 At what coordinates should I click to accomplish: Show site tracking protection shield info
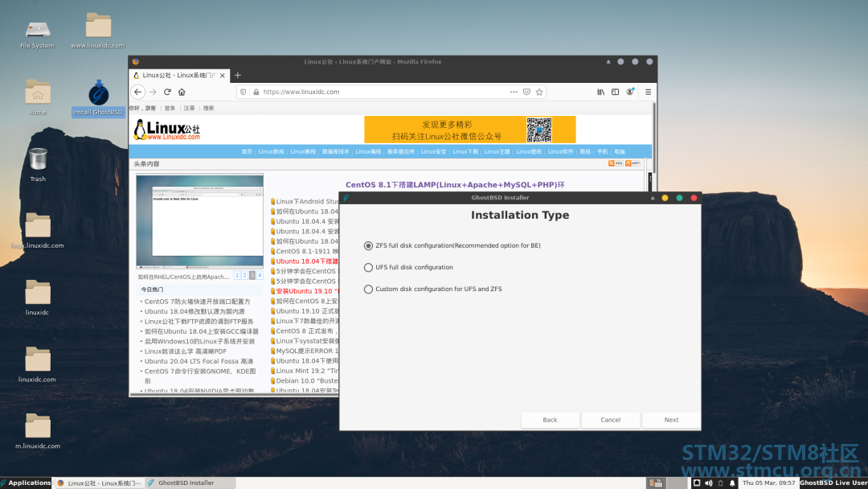click(243, 92)
